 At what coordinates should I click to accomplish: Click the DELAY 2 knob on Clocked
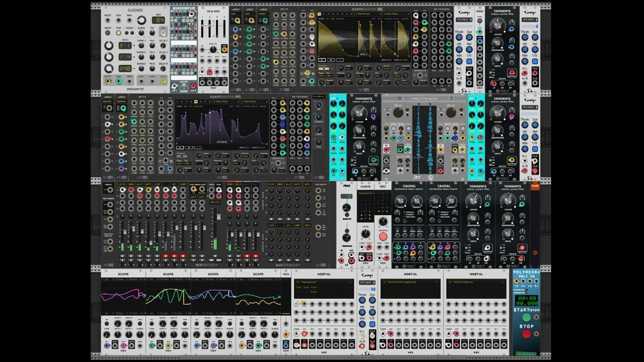163,57
